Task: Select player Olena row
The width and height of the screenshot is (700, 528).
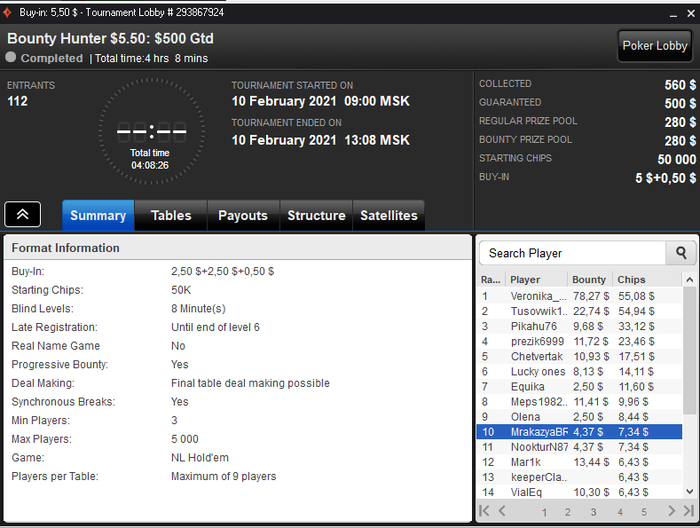Action: [x=579, y=417]
